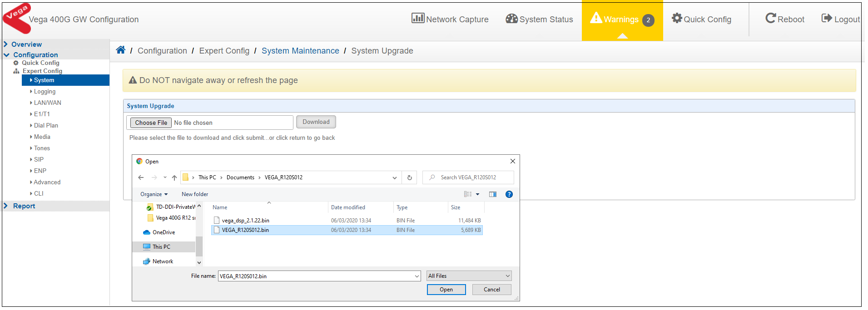The width and height of the screenshot is (868, 310).
Task: Select OneDrive in the navigation pane
Action: (x=159, y=232)
